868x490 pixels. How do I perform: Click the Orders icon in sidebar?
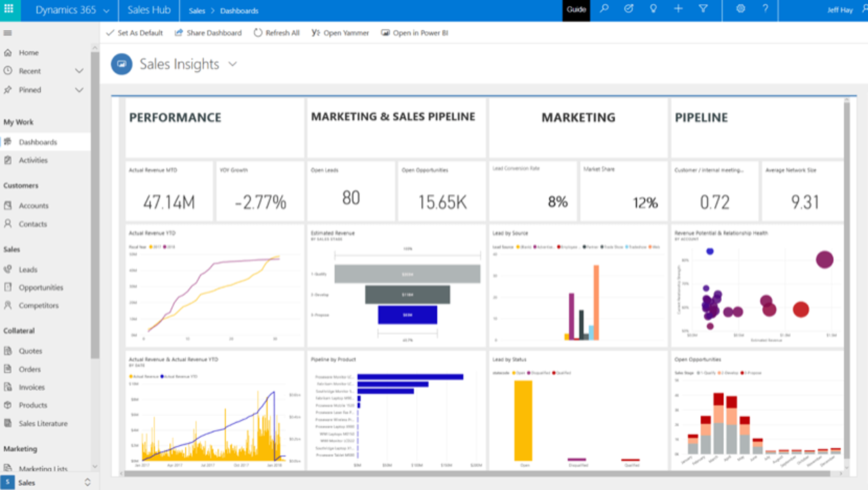coord(8,370)
